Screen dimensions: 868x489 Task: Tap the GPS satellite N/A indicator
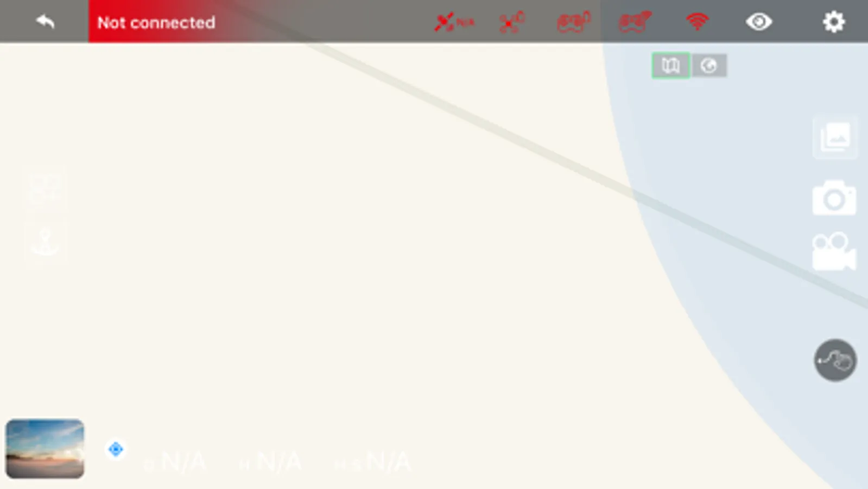(x=454, y=22)
